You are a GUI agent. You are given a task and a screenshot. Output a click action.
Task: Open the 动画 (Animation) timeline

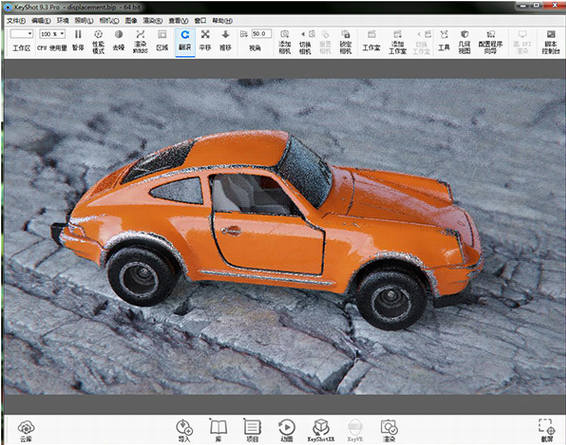[287, 431]
